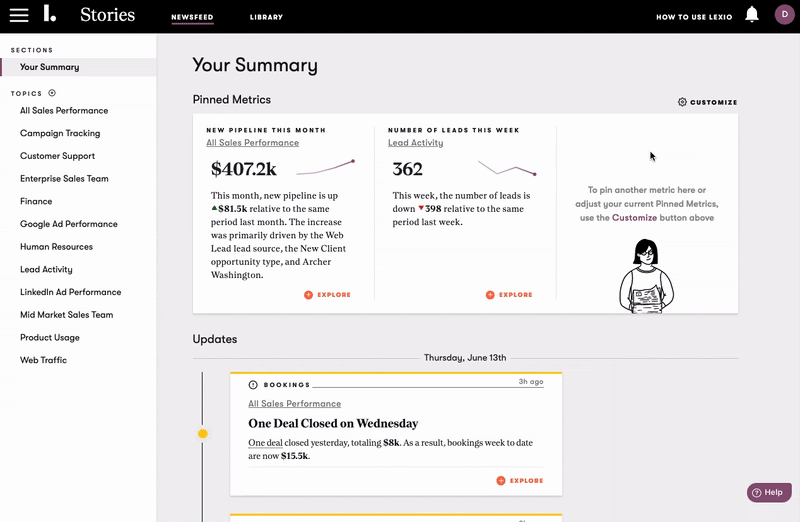The width and height of the screenshot is (800, 522).
Task: Open LinkedIn Ad Performance topic
Action: (x=70, y=292)
